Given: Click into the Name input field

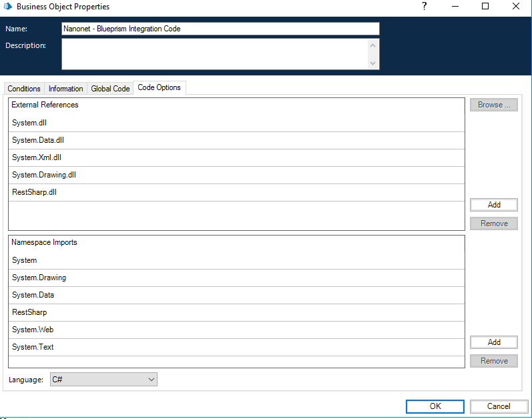Looking at the screenshot, I should click(x=220, y=29).
